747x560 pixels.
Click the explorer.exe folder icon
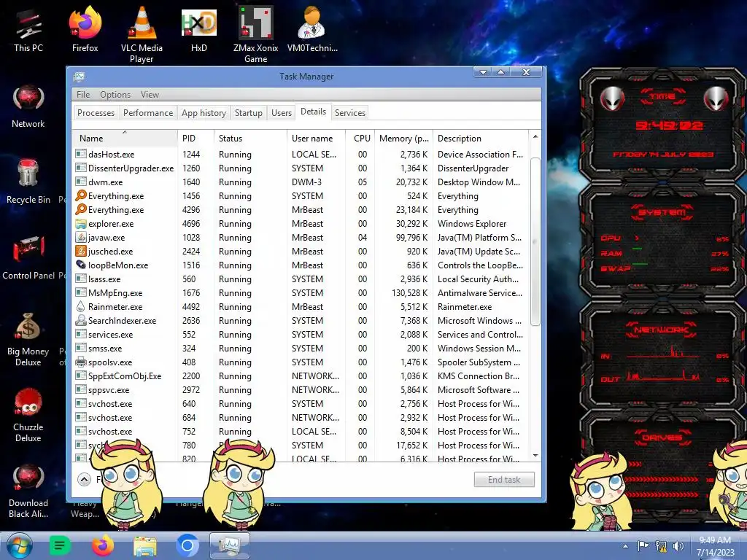point(81,223)
